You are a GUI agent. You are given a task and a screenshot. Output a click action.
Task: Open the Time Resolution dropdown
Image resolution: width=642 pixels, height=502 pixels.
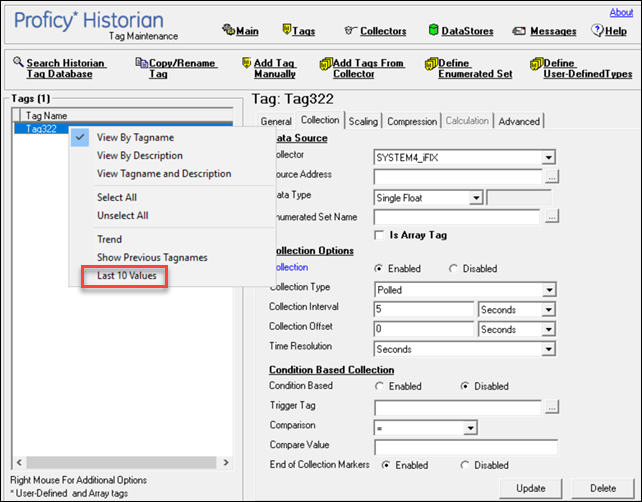[549, 349]
